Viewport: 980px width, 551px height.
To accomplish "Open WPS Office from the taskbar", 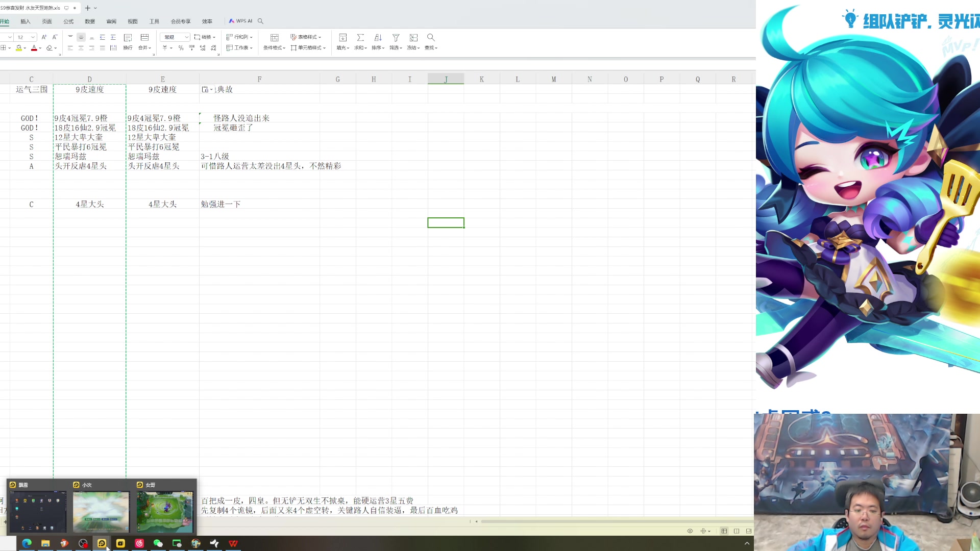I will (233, 543).
